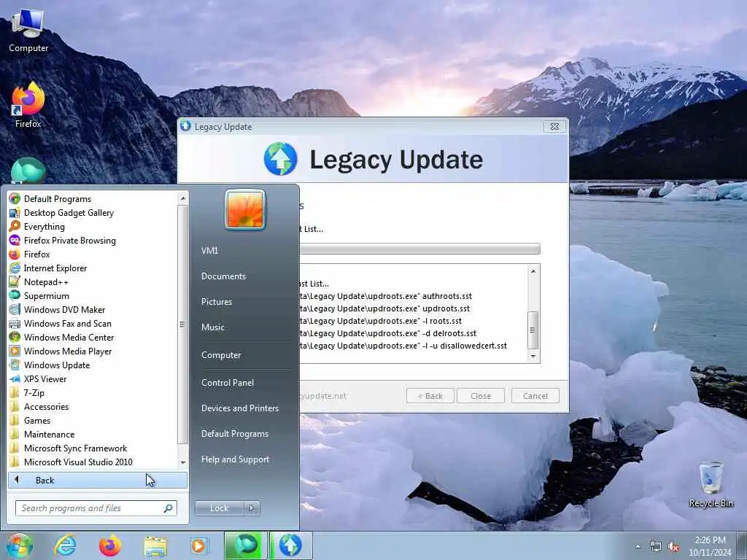Click the network tray icon

pyautogui.click(x=656, y=547)
